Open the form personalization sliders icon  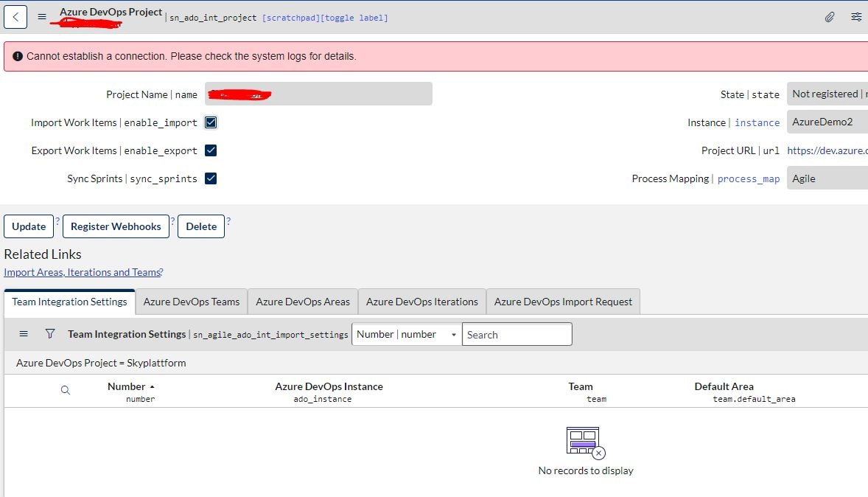coord(855,16)
